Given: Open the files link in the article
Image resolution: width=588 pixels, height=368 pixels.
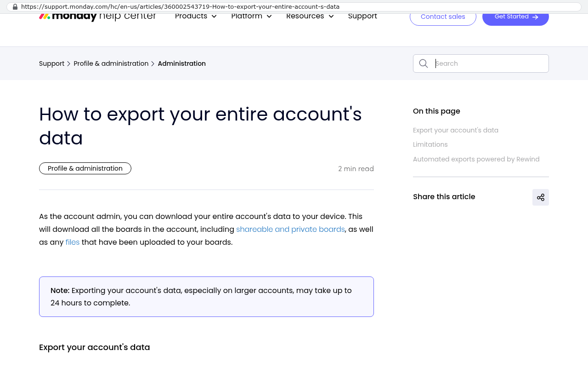Looking at the screenshot, I should [73, 242].
